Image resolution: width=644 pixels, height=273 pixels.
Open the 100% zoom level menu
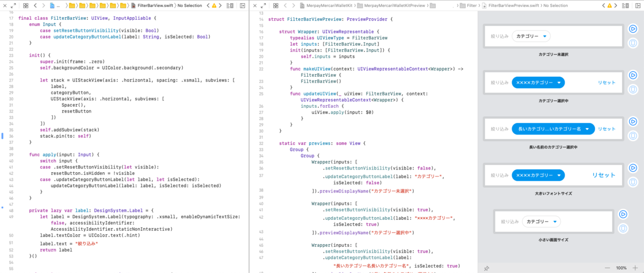(x=621, y=267)
